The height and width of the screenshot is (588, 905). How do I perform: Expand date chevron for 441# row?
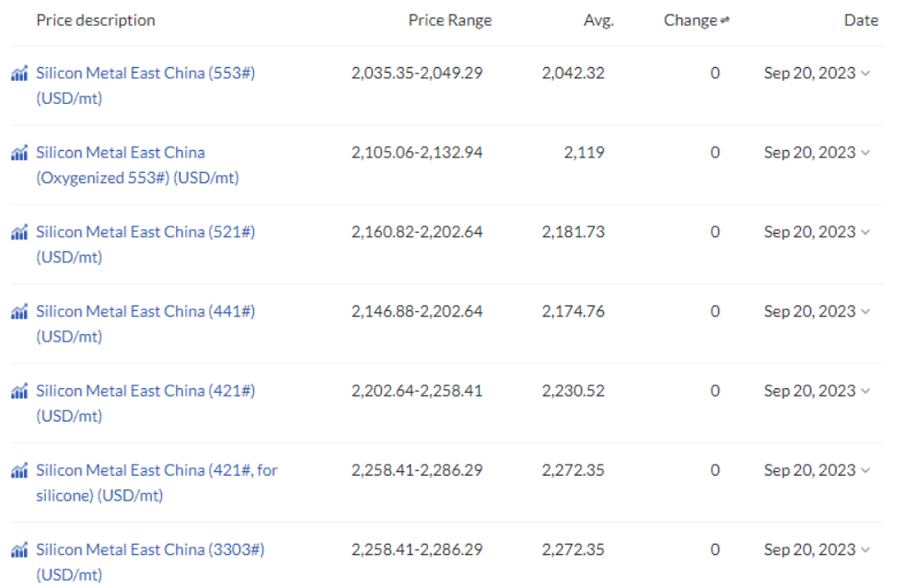tap(865, 312)
